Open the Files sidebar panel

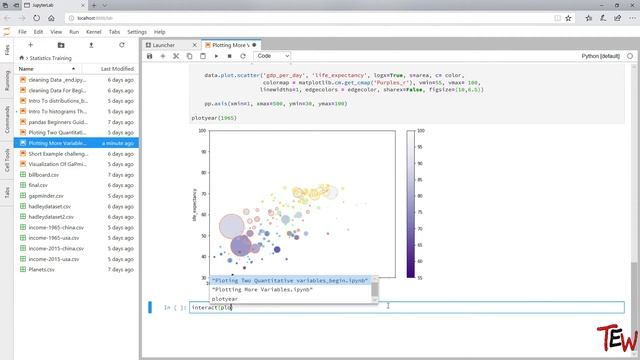point(7,50)
